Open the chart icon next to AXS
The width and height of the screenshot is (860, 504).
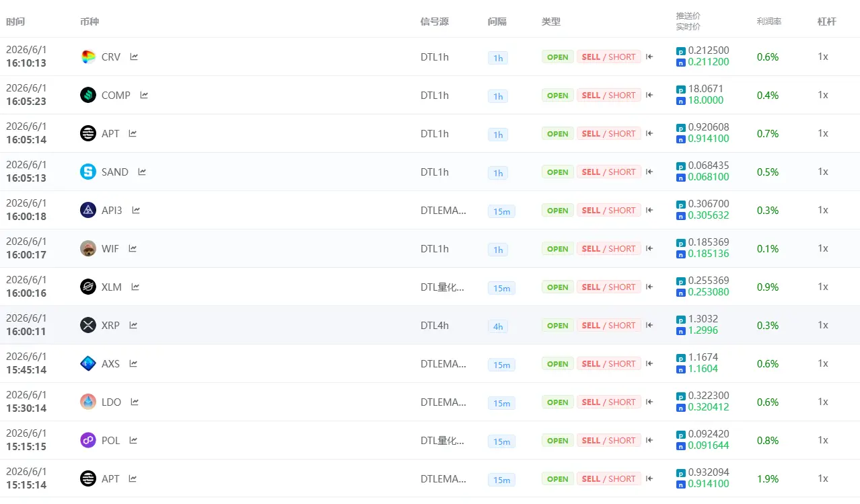coord(133,364)
